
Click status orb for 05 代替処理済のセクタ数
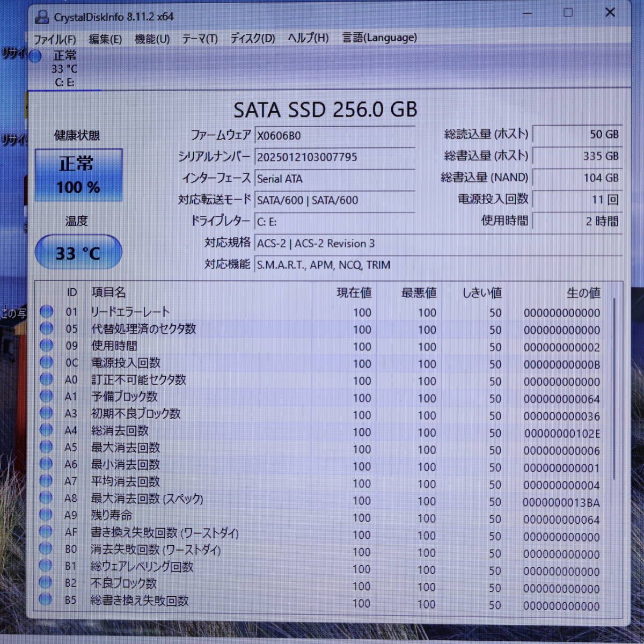[47, 328]
